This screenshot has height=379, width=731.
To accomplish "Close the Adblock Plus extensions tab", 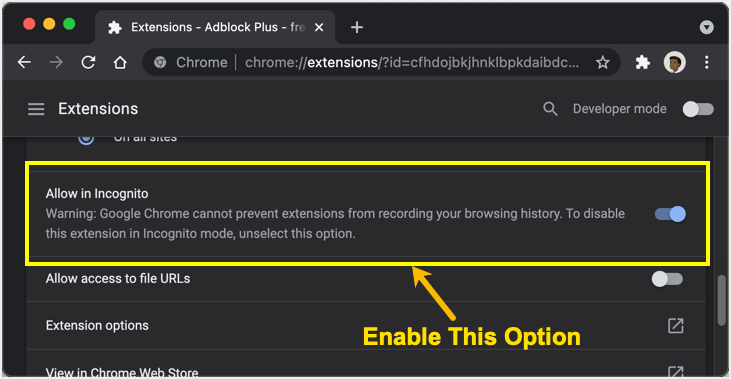I will click(x=319, y=28).
